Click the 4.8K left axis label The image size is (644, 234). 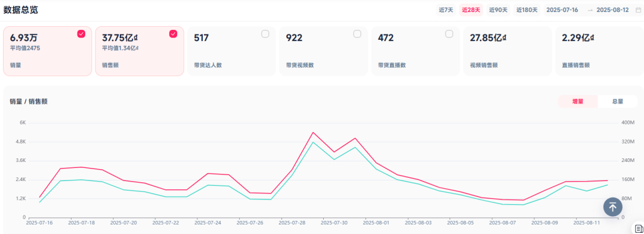pyautogui.click(x=20, y=141)
